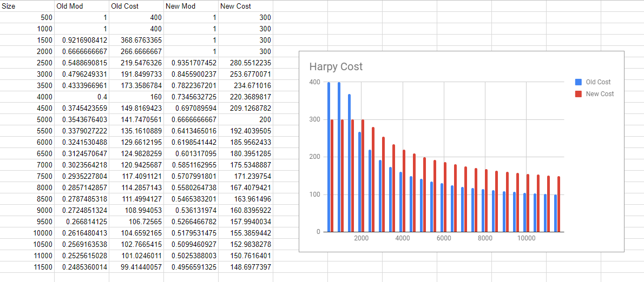Select size cell 10000
Viewport: 644px width, 282px height.
pyautogui.click(x=27, y=233)
